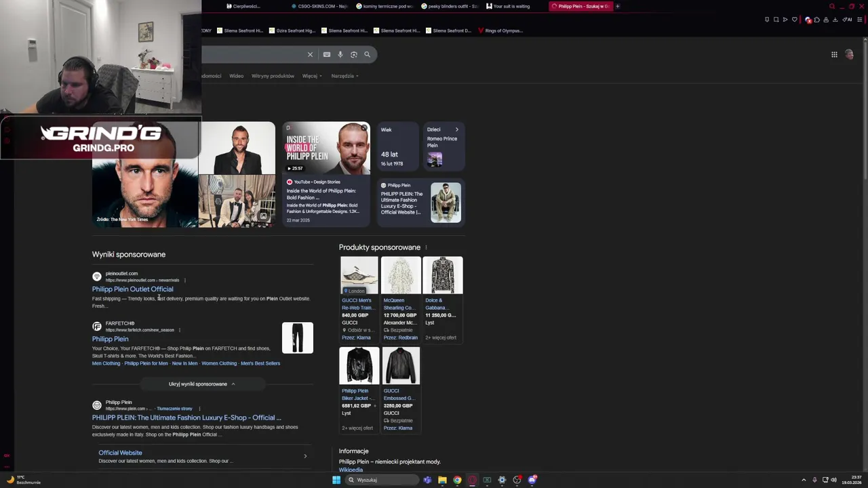Screen dimensions: 868x488
Task: Open Steam-like gear app on taskbar
Action: (502, 480)
